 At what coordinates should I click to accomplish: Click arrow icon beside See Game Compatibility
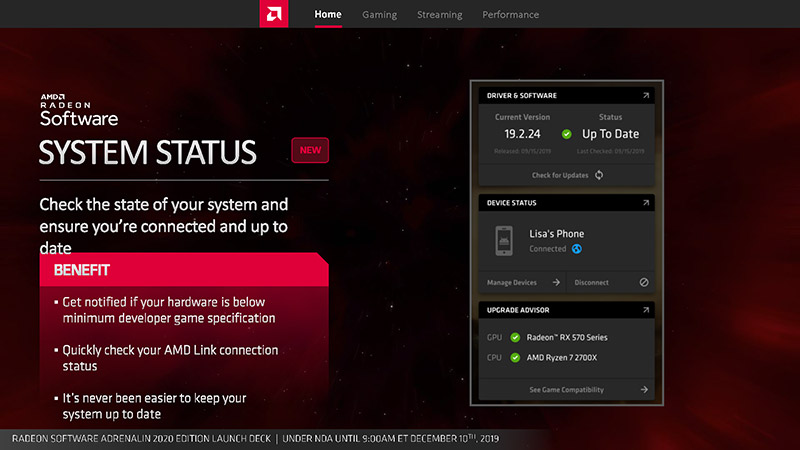[644, 390]
